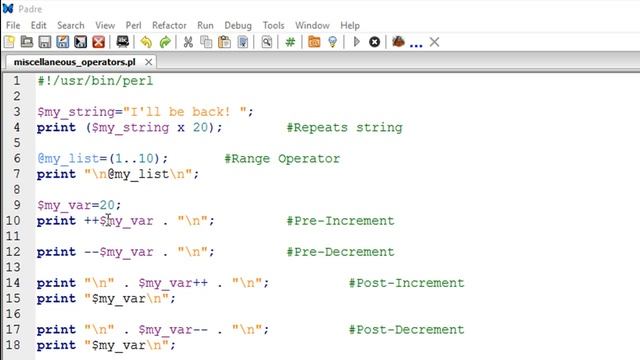
Task: Close the miscellaneous_operators.pl tab
Action: 149,62
